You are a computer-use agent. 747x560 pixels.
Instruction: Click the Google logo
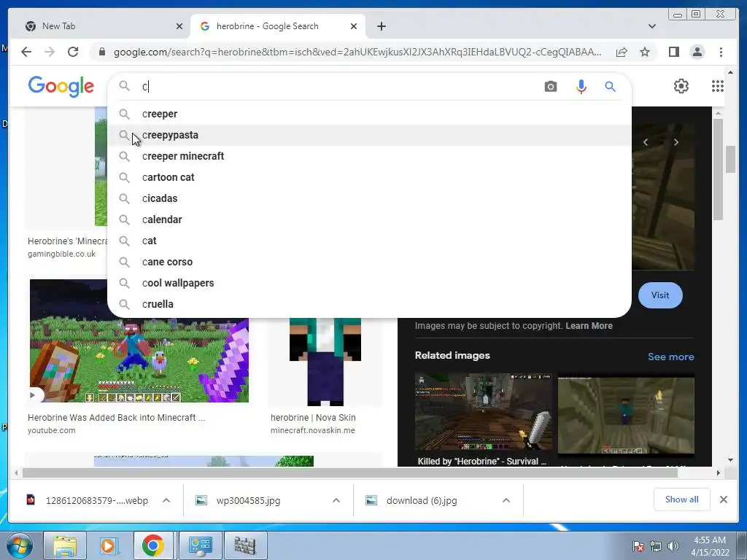coord(61,86)
